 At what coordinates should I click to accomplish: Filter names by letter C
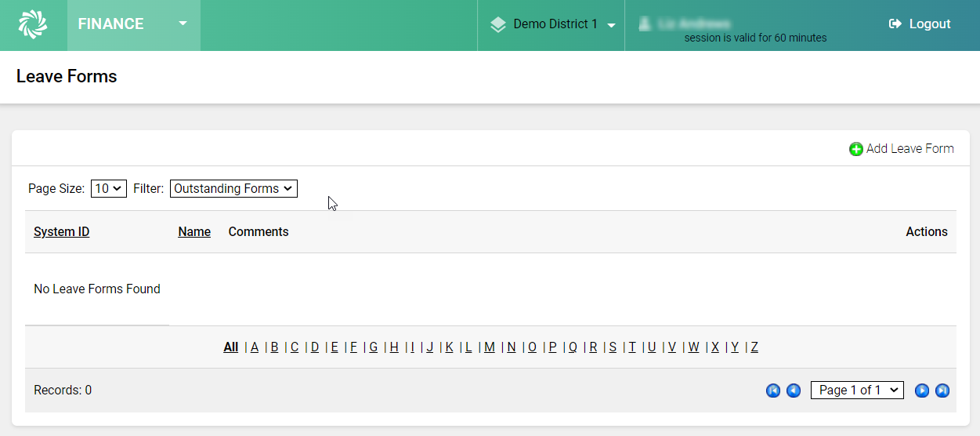pos(295,347)
